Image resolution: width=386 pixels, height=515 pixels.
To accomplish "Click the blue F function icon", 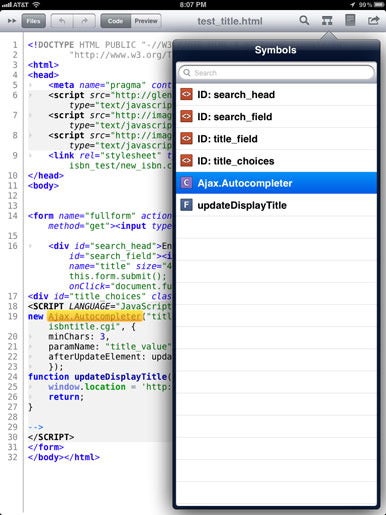I will [x=186, y=205].
